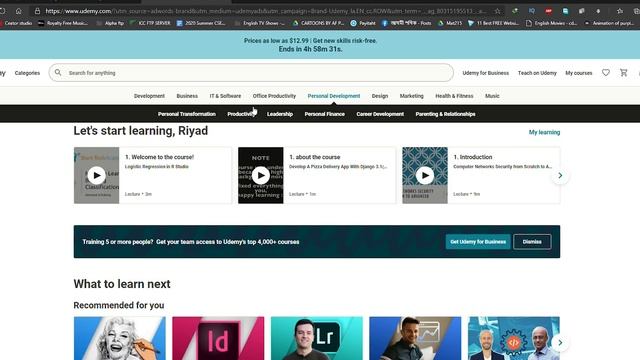Open the wishlist heart icon
This screenshot has width=640, height=360.
click(606, 73)
